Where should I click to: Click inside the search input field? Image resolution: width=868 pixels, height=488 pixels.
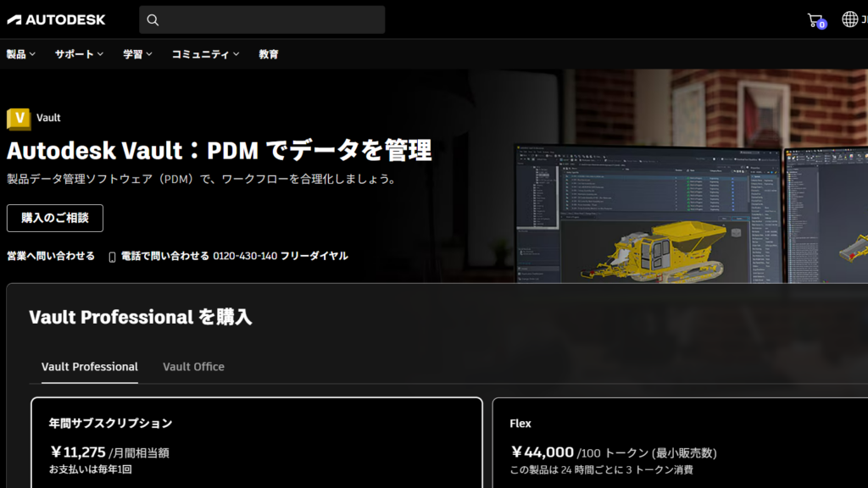pyautogui.click(x=263, y=19)
